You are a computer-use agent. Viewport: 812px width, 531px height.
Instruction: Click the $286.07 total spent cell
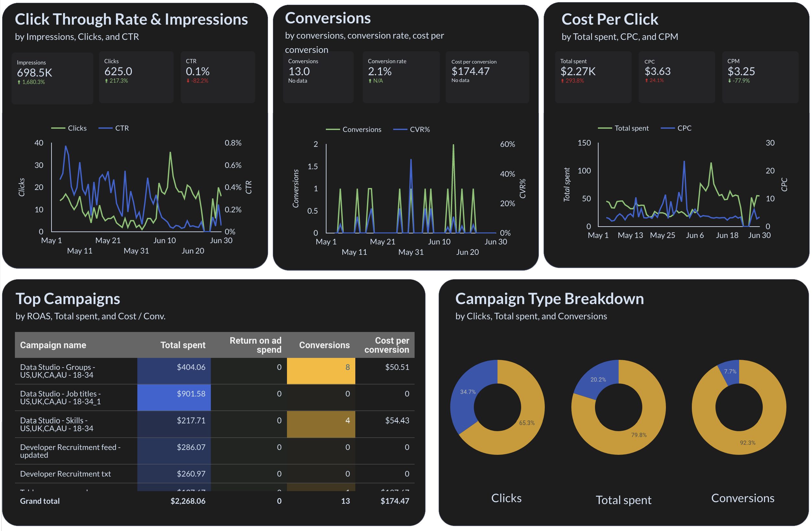pyautogui.click(x=174, y=451)
